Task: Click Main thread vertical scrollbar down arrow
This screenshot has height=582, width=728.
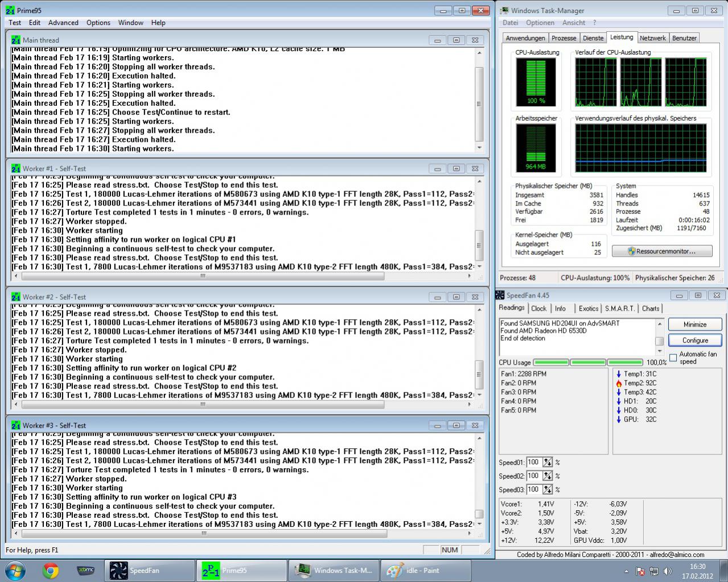Action: (x=479, y=148)
